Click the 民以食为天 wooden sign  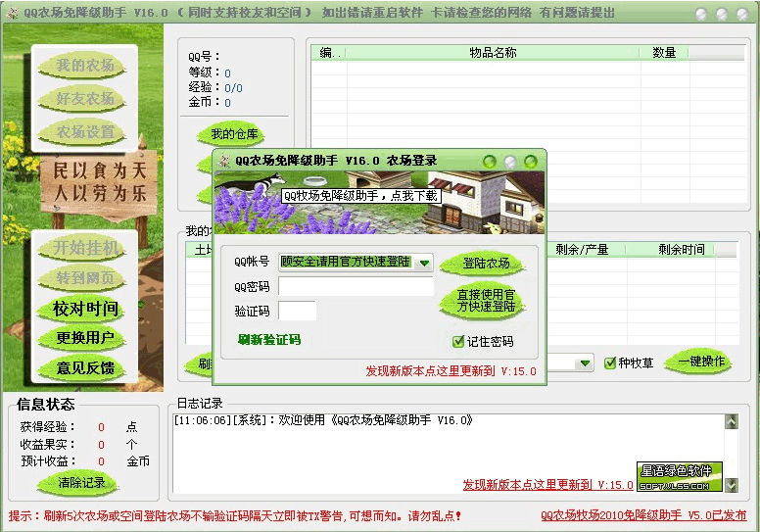click(100, 182)
